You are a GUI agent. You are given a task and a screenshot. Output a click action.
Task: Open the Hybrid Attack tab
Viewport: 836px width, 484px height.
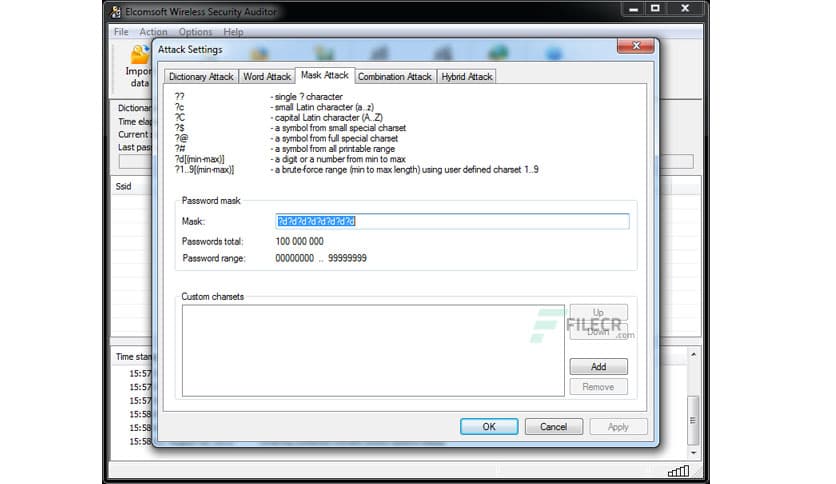point(467,77)
